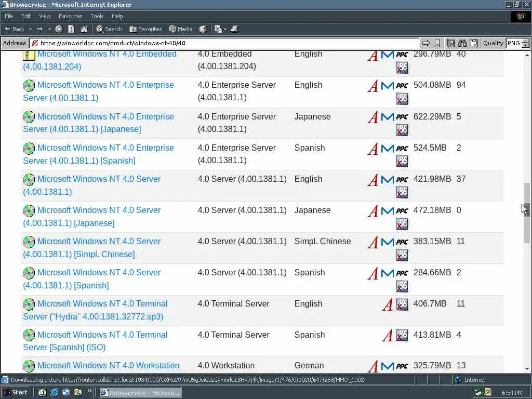Screen dimensions: 532x399
Task: Click the x86 icon in 421.98MB row
Action: pyautogui.click(x=402, y=192)
